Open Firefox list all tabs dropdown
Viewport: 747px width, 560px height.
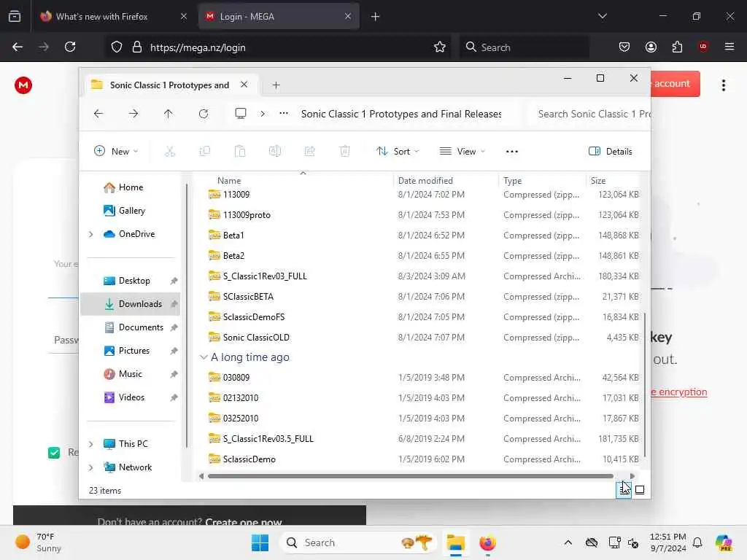coord(602,16)
